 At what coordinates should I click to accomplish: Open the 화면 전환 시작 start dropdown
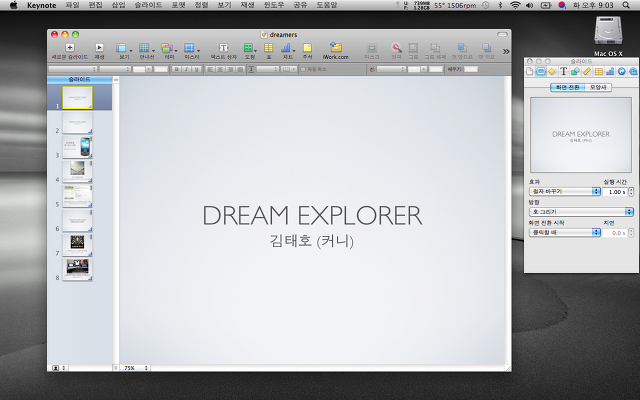click(x=564, y=233)
